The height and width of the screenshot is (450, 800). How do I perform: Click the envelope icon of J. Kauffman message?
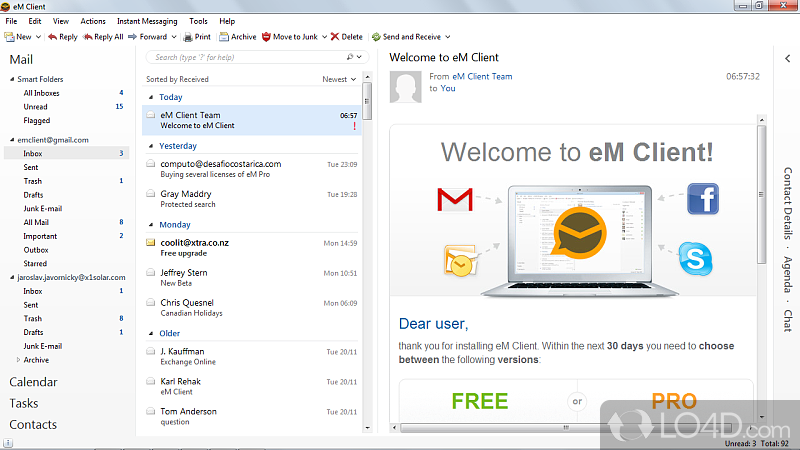(151, 351)
